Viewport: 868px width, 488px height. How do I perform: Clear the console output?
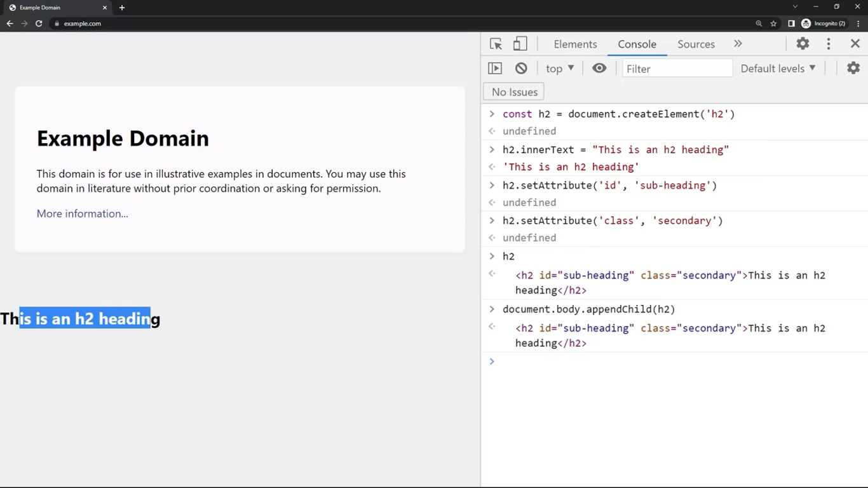tap(521, 69)
